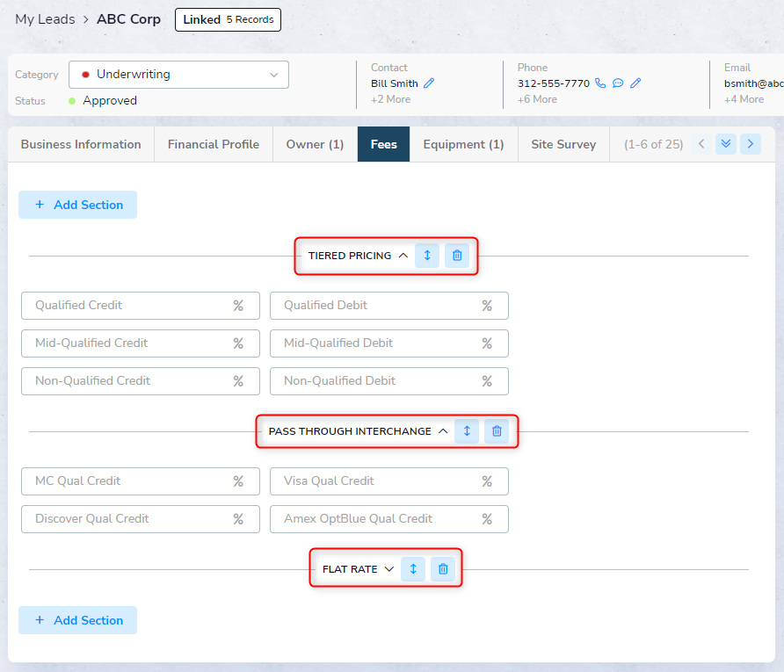This screenshot has height=672, width=784.
Task: Open the Equipment (1) tab
Action: [463, 144]
